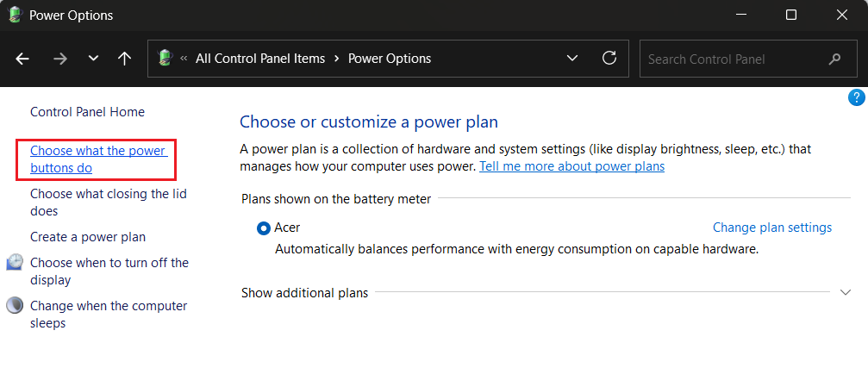Click Power Options breadcrumb item

pyautogui.click(x=390, y=59)
